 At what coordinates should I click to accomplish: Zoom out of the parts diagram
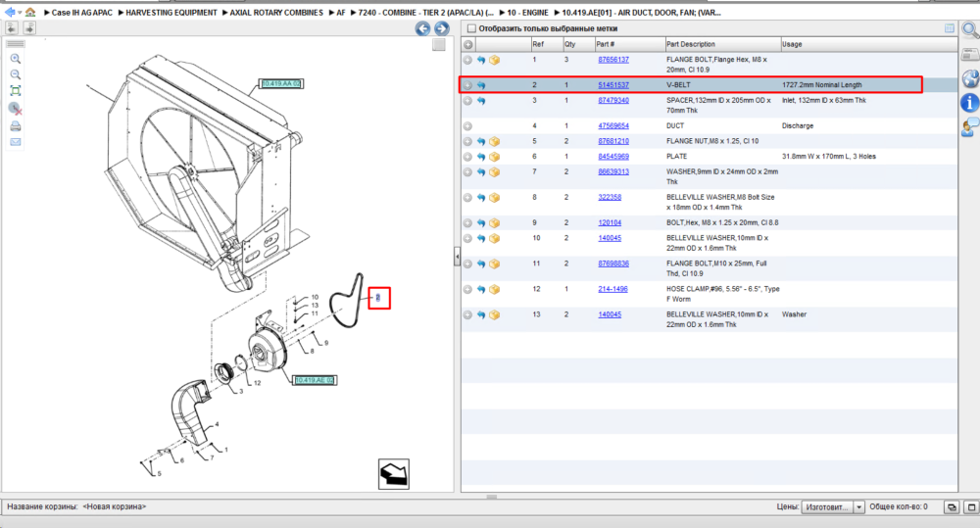pyautogui.click(x=16, y=74)
